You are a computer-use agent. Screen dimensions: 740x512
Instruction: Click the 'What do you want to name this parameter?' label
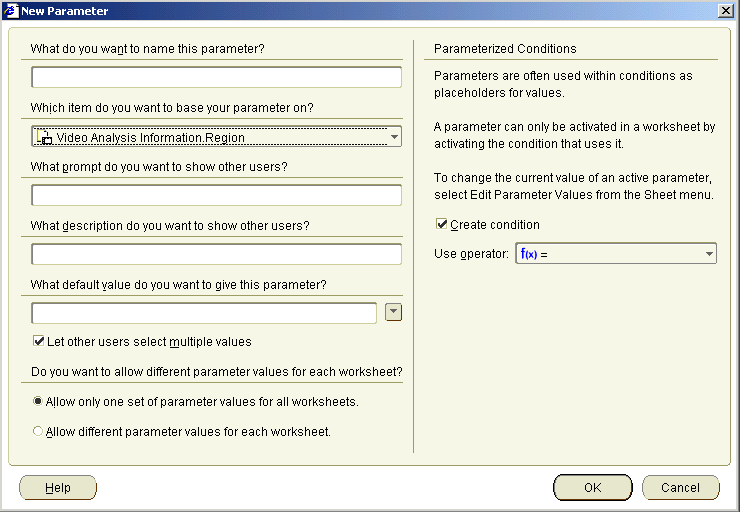pyautogui.click(x=147, y=49)
